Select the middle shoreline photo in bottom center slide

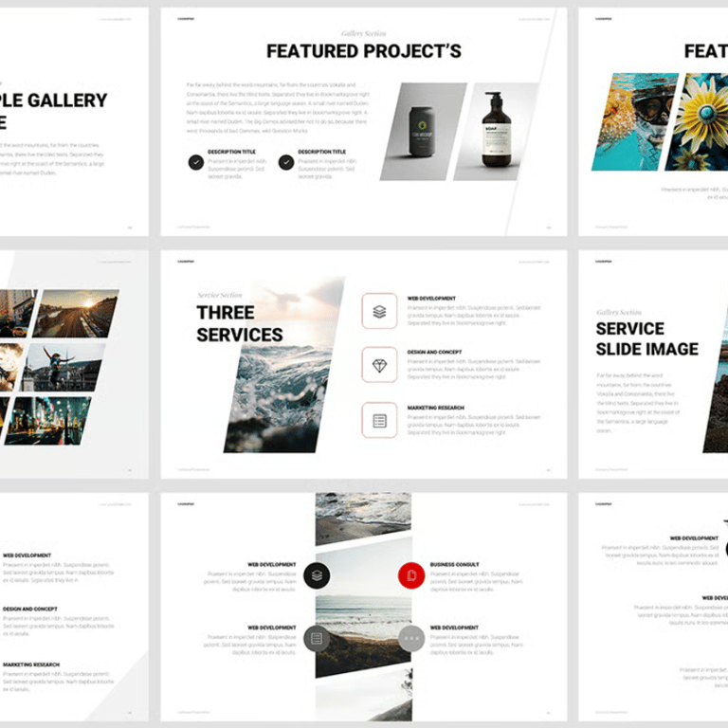pyautogui.click(x=363, y=607)
